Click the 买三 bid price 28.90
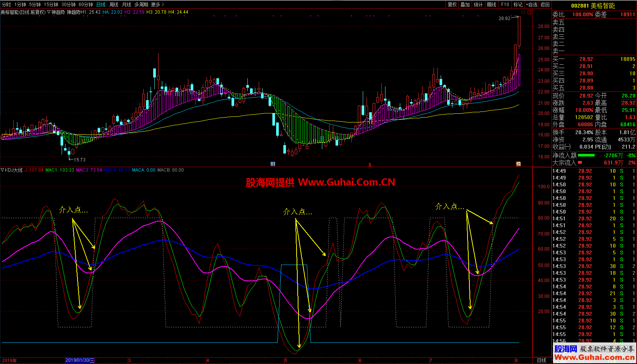This screenshot has width=637, height=364. (x=586, y=73)
